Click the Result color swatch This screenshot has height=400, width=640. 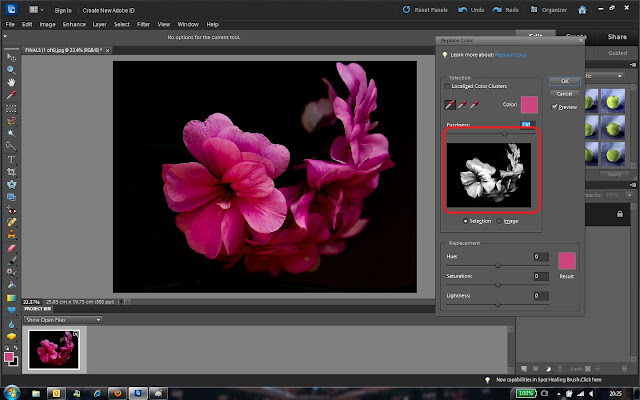[568, 260]
